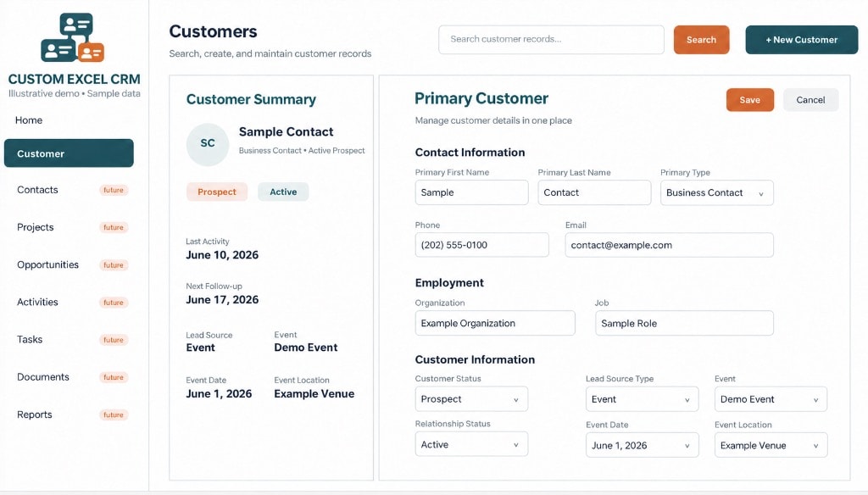Open Projects in the sidebar
The height and width of the screenshot is (495, 868).
tap(36, 227)
